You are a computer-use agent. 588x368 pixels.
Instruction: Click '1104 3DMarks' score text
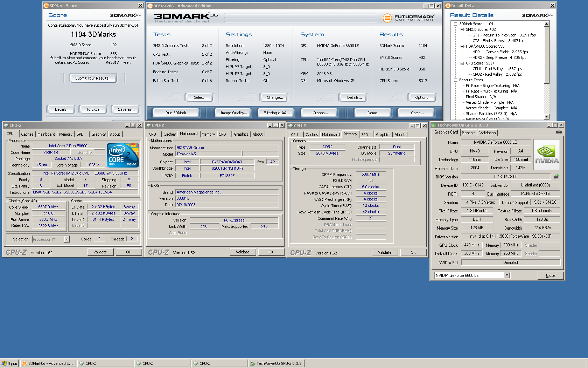tap(93, 34)
